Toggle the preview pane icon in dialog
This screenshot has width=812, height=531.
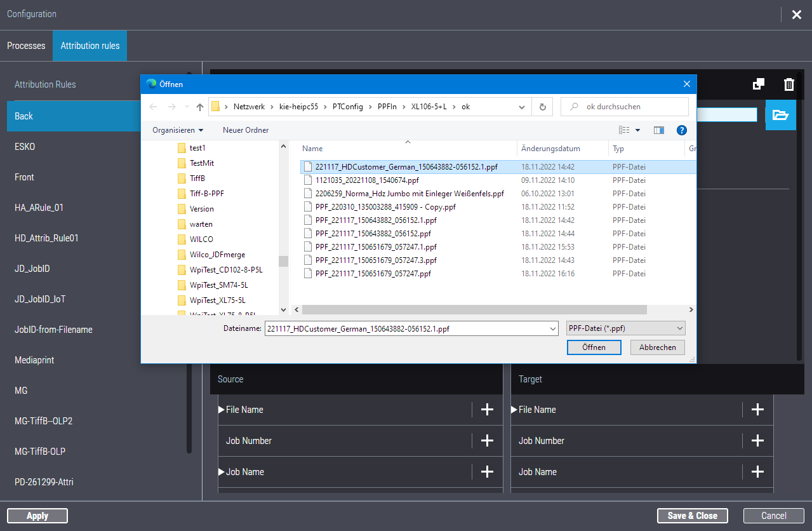(x=659, y=130)
